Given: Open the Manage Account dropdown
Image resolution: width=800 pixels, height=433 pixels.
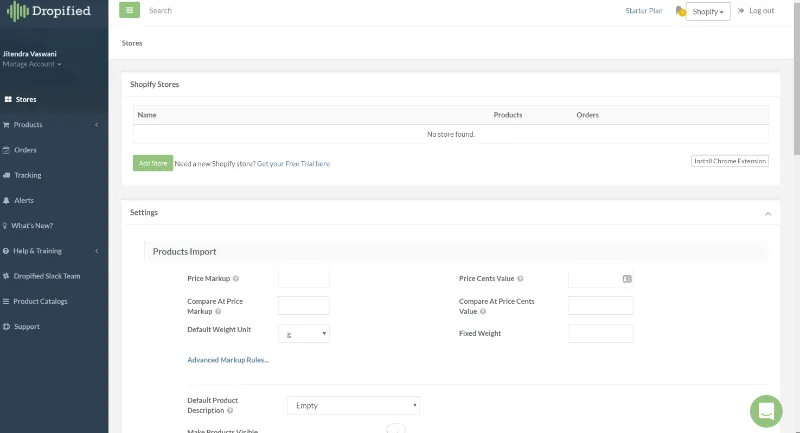Looking at the screenshot, I should pos(32,64).
